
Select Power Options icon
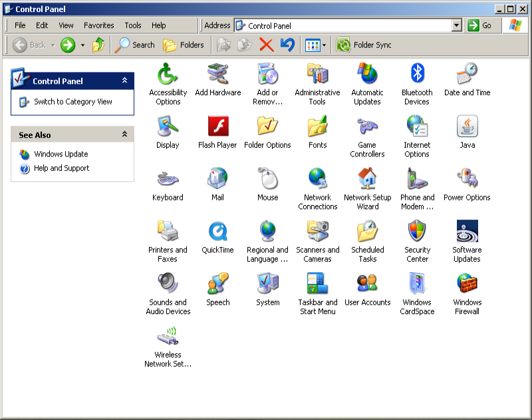467,184
